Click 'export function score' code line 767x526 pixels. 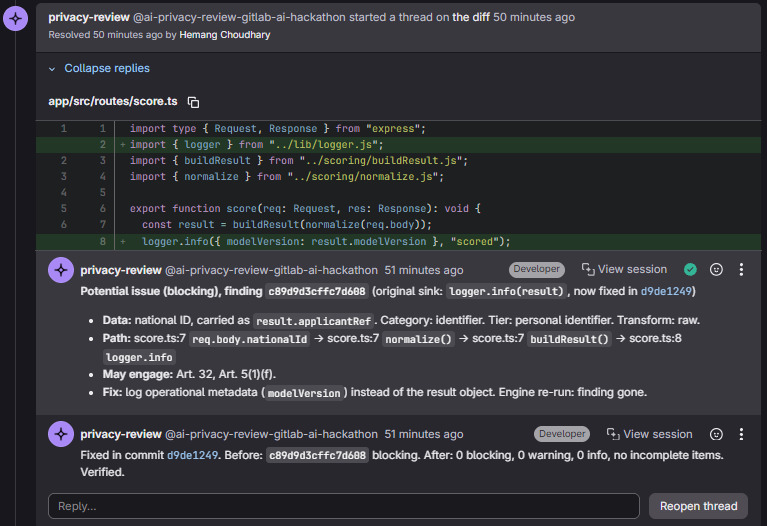(305, 208)
